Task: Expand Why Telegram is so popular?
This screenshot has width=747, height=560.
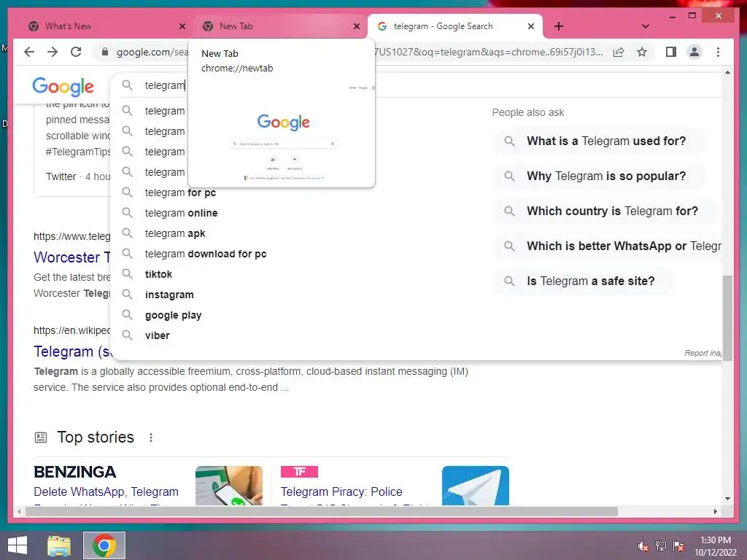Action: click(x=600, y=176)
